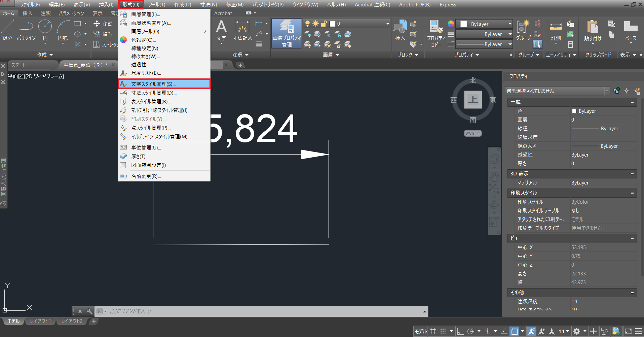Toggle Object Snap Tracking
Image resolution: width=644 pixels, height=337 pixels.
coord(504,331)
